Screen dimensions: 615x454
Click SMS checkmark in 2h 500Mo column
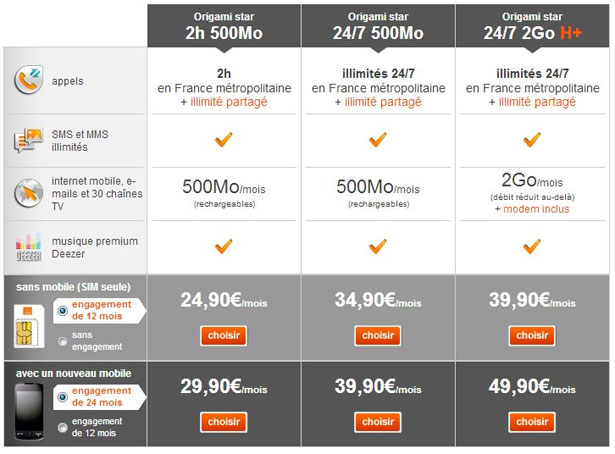point(224,140)
